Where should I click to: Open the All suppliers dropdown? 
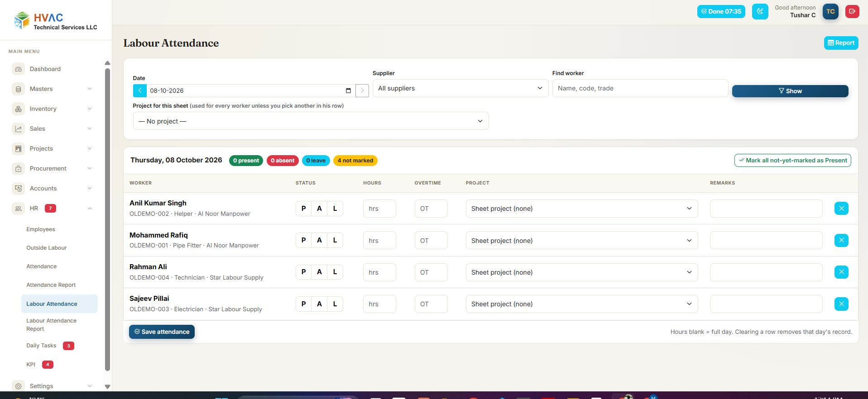(460, 88)
